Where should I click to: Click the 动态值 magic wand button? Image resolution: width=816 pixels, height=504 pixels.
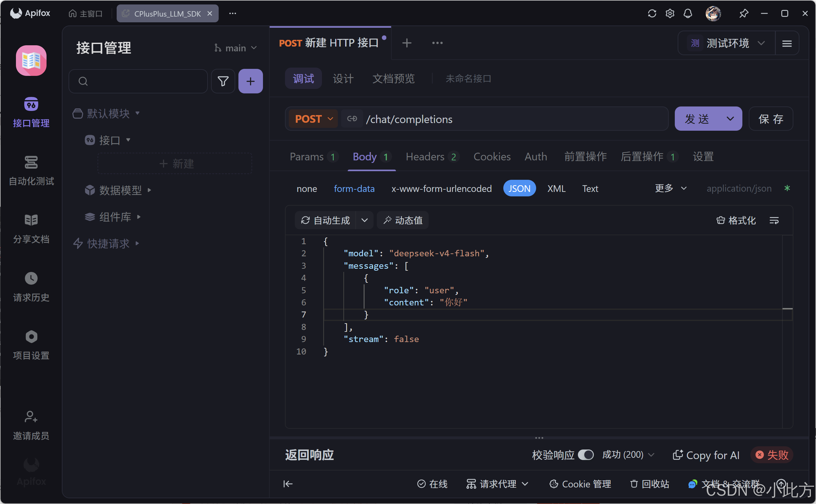[x=403, y=220]
